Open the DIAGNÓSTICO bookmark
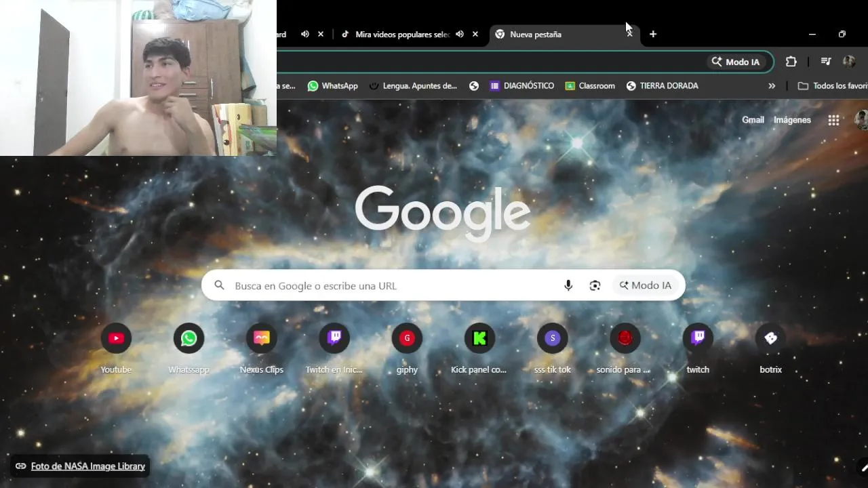 (522, 86)
